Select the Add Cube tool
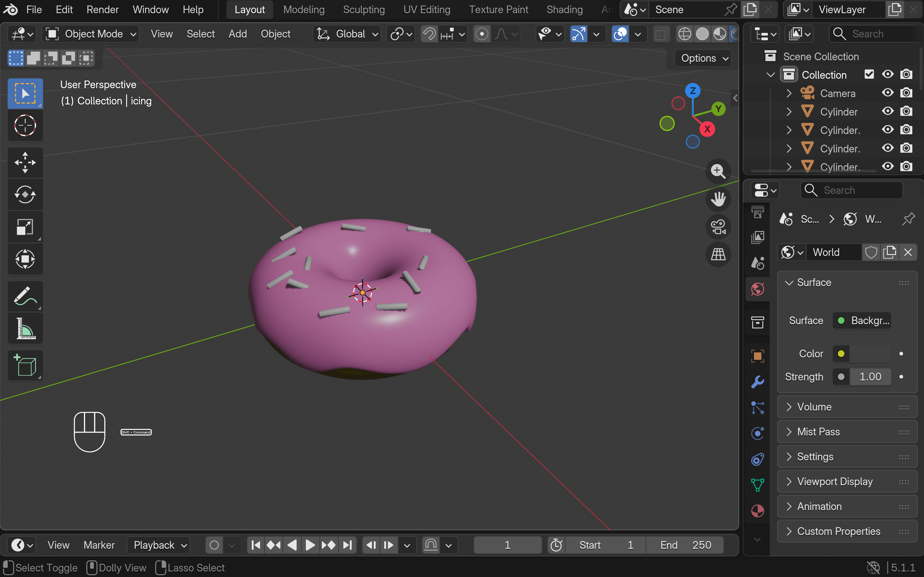924x577 pixels. pyautogui.click(x=25, y=366)
